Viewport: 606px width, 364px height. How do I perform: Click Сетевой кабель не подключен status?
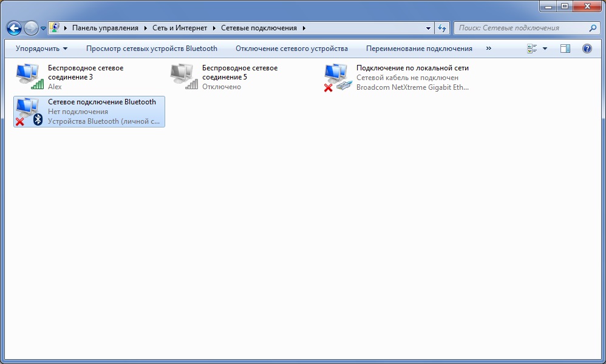click(407, 78)
